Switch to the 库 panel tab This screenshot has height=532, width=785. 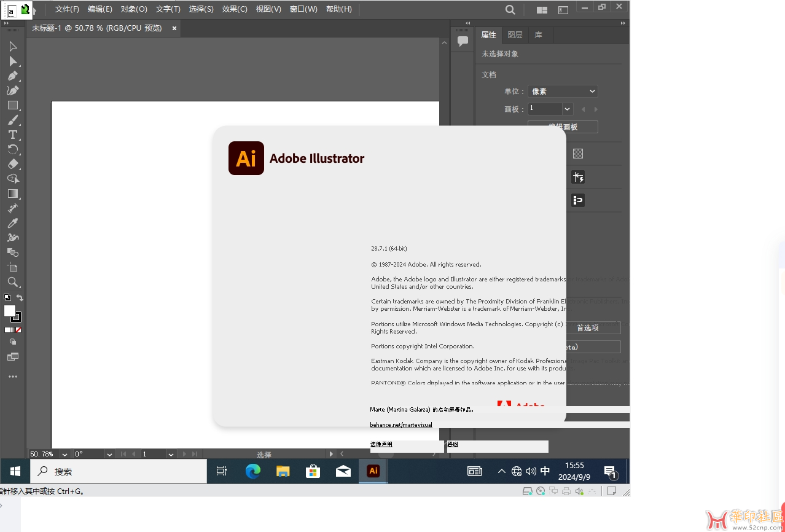point(538,35)
